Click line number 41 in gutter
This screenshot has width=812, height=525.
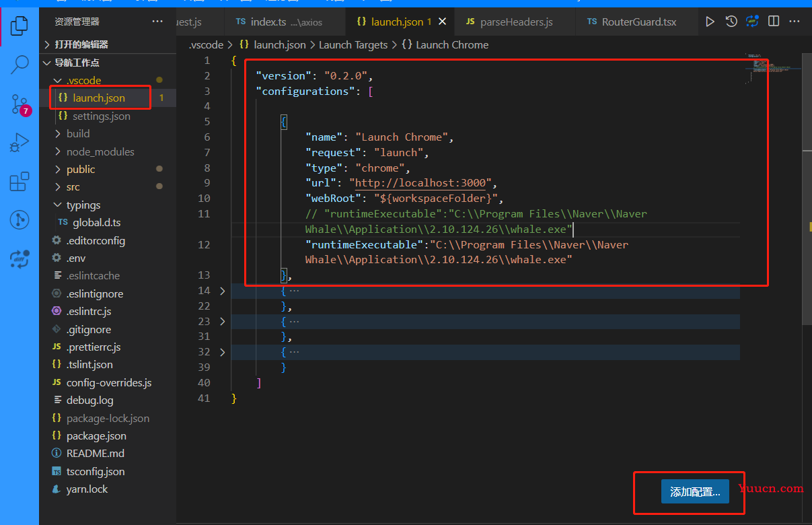click(x=204, y=398)
